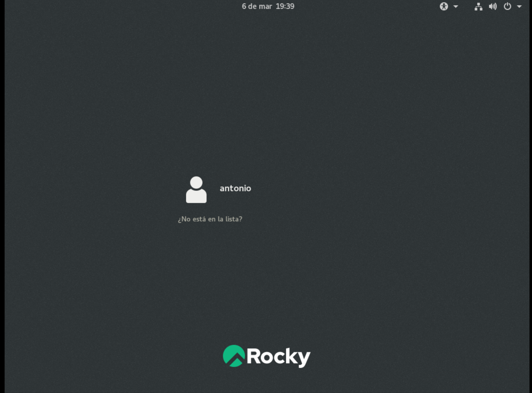The image size is (532, 393).
Task: Click the user avatar for antonio
Action: [196, 189]
